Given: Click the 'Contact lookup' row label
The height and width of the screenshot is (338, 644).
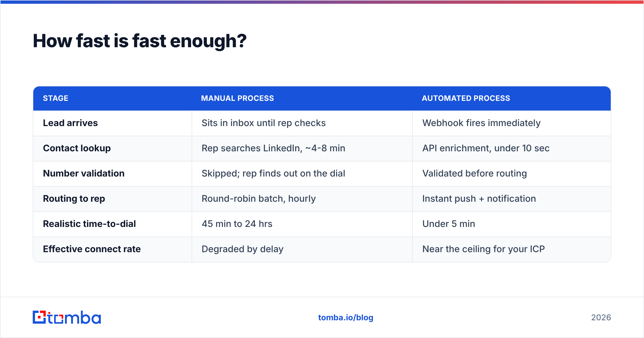Looking at the screenshot, I should tap(77, 148).
